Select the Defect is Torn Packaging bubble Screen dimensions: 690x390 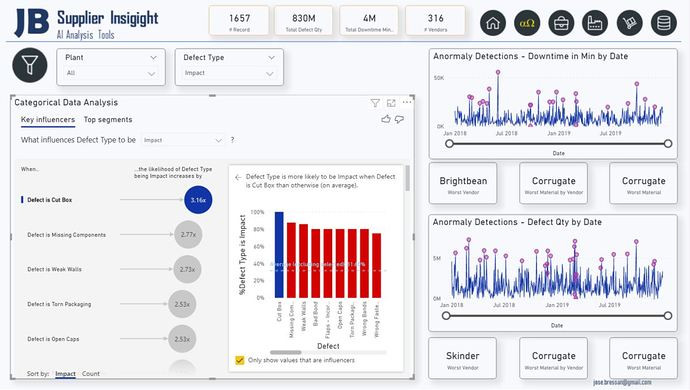coord(182,304)
